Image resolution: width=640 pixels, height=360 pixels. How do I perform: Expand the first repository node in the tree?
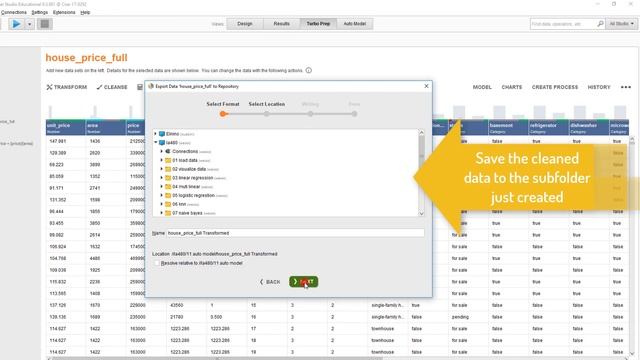(156, 134)
